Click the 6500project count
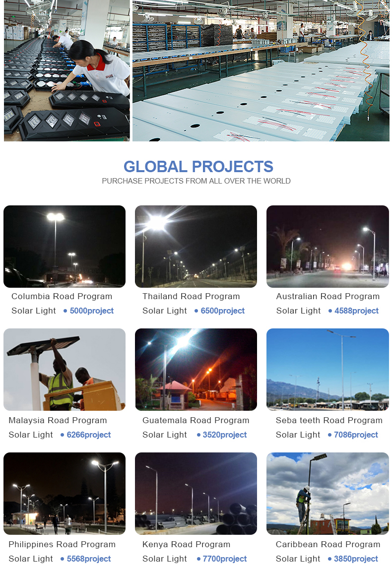 point(223,311)
